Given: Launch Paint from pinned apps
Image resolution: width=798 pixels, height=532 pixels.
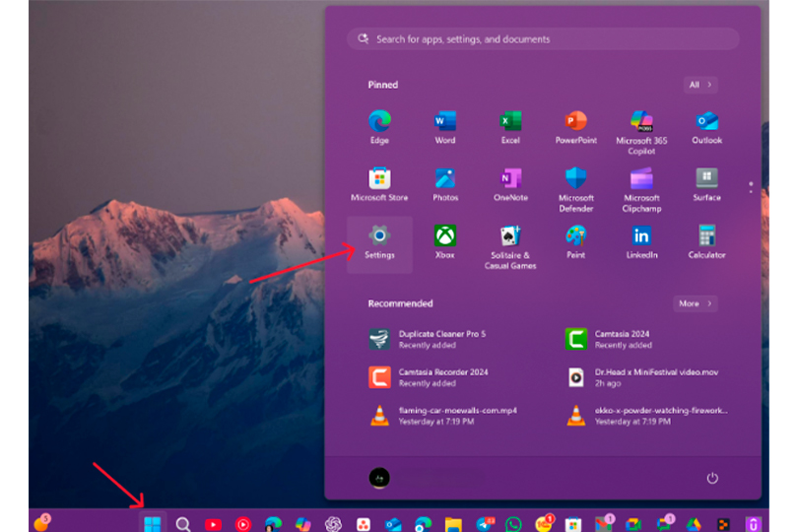Looking at the screenshot, I should pyautogui.click(x=575, y=241).
